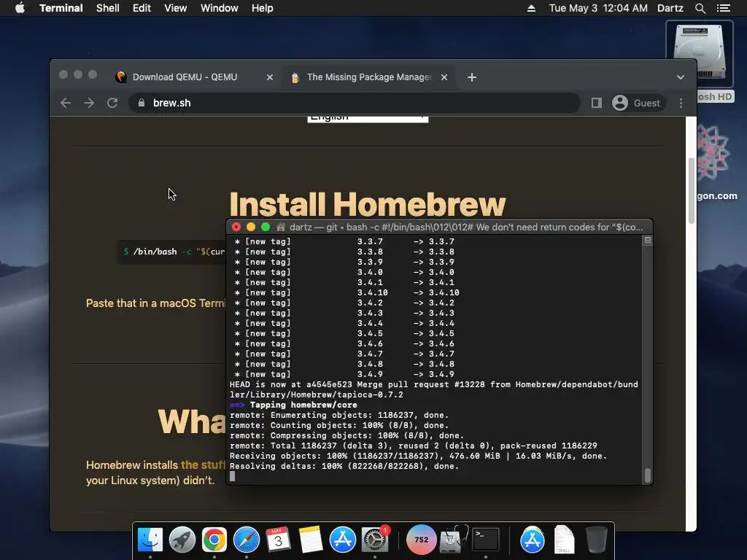Open the Terminal application menu
Viewport: 747px width, 560px height.
click(x=61, y=8)
